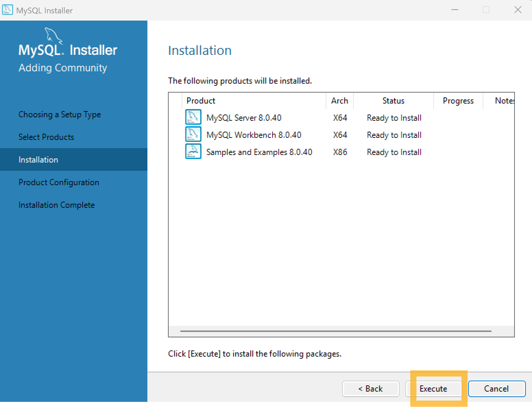Select the MySQL Workbench 8.0.40 row name

254,135
